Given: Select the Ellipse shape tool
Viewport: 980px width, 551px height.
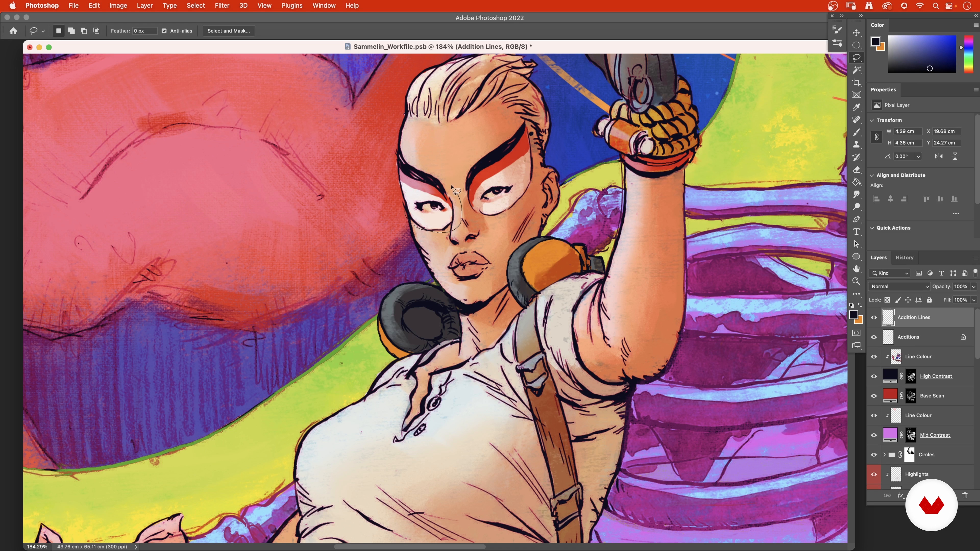Looking at the screenshot, I should (856, 257).
